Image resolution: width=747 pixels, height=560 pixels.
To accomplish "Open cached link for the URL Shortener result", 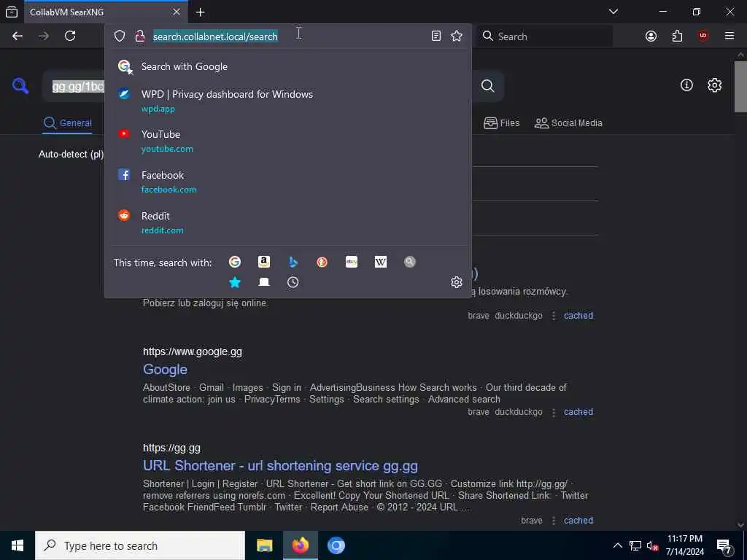I will tap(578, 521).
